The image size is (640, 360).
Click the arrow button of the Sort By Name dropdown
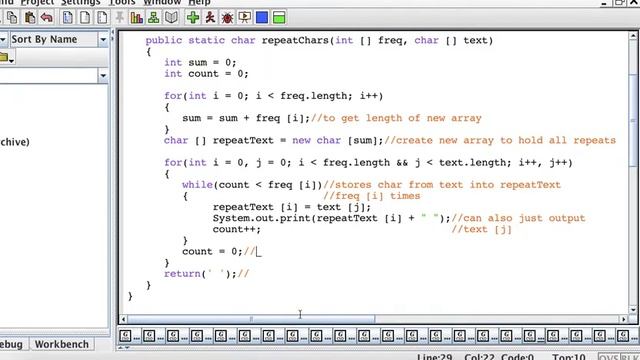103,40
